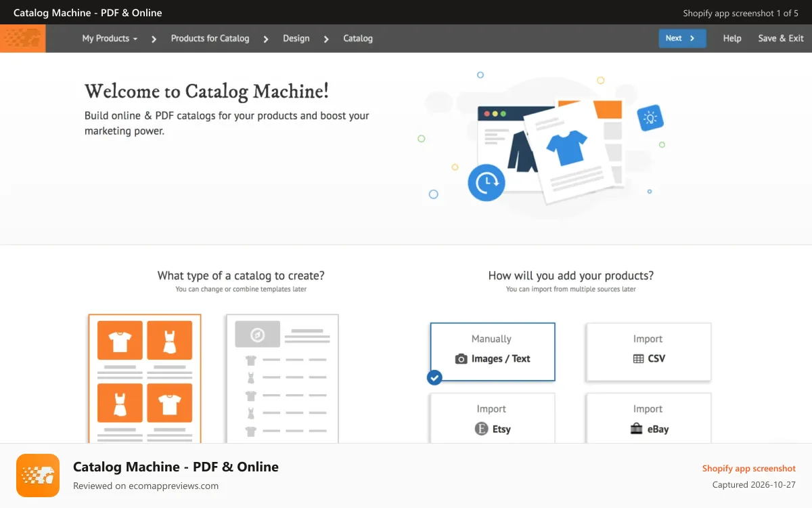Screen dimensions: 812x508
Task: Click the Catalog Machine app icon in footer
Action: click(x=38, y=475)
